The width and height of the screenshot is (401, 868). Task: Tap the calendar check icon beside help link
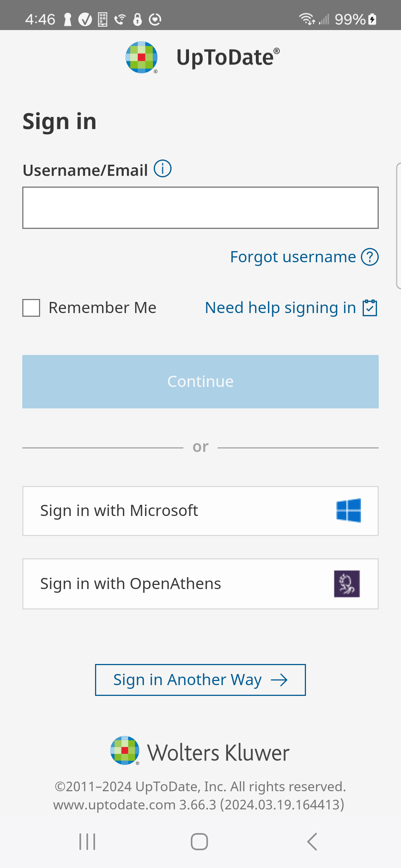(x=370, y=308)
